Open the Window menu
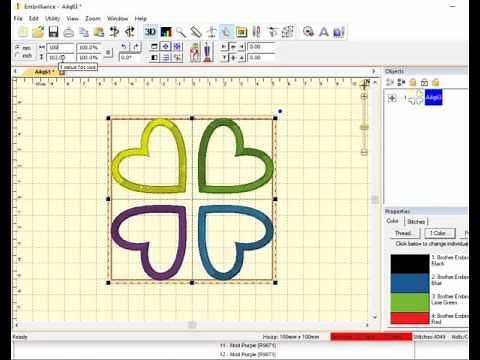Viewport: 480px width, 360px height. coord(117,18)
